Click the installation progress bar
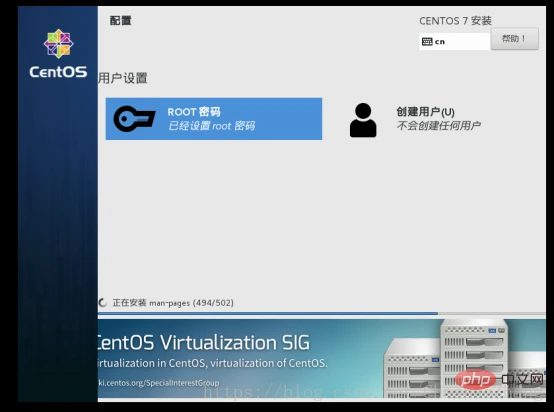This screenshot has width=554, height=412. 322,313
